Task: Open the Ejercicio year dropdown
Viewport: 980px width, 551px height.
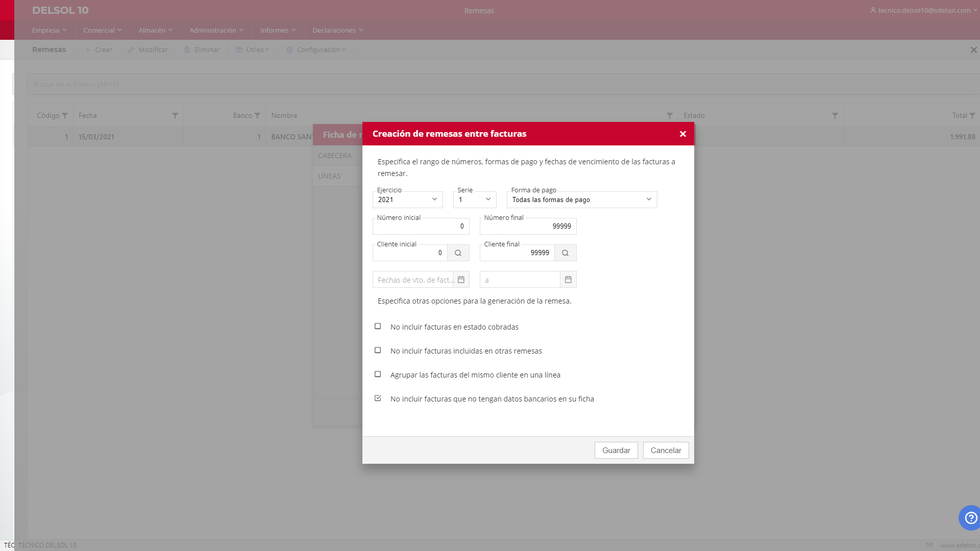Action: coord(407,199)
